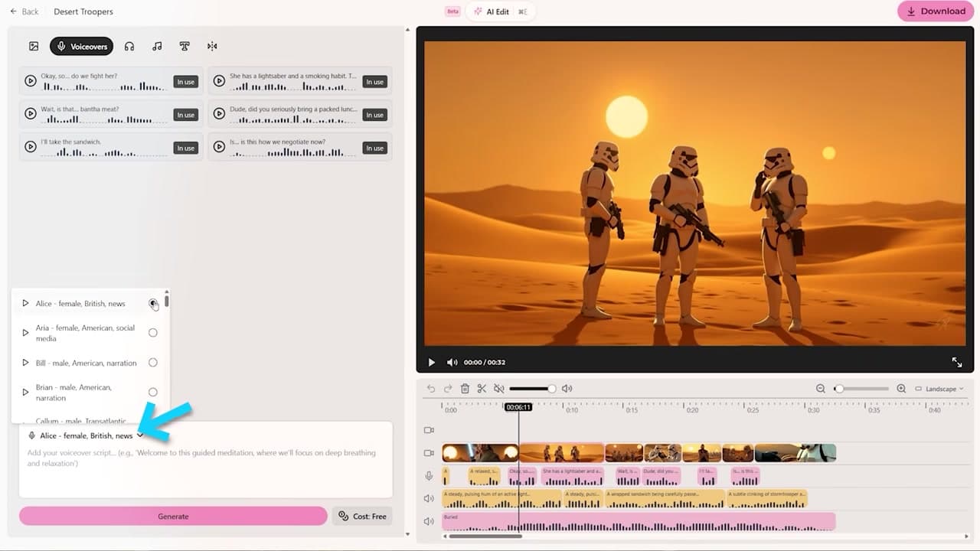Click the Cost: Free button
The image size is (980, 551).
[x=363, y=517]
